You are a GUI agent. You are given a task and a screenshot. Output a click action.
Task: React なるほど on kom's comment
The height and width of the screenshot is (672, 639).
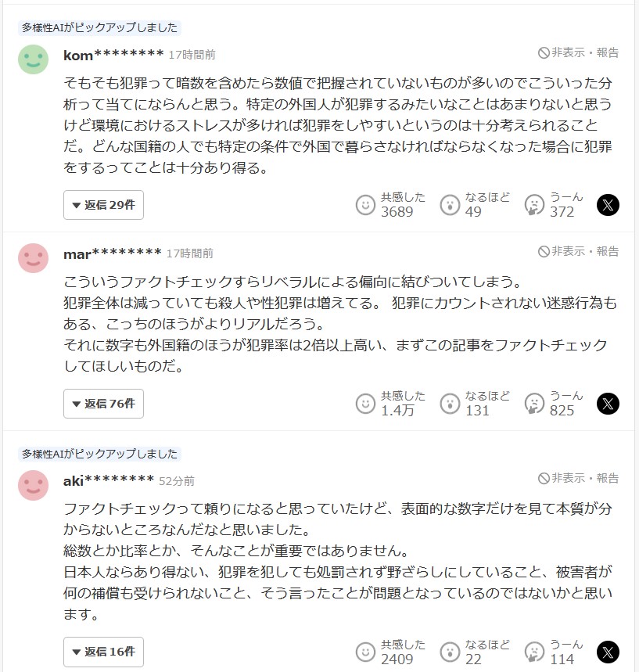[x=475, y=205]
